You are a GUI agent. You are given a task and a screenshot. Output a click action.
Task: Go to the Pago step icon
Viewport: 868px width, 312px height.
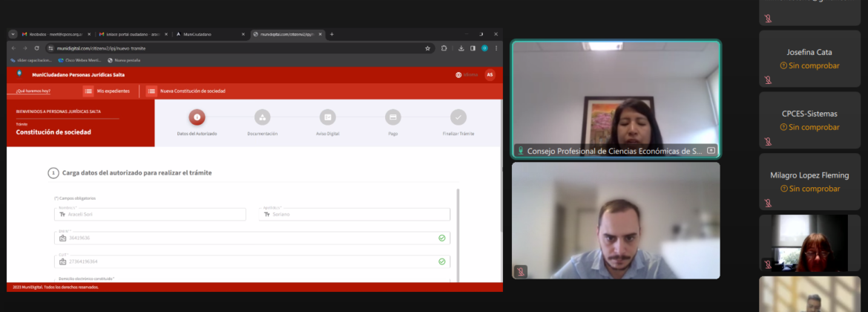click(393, 117)
